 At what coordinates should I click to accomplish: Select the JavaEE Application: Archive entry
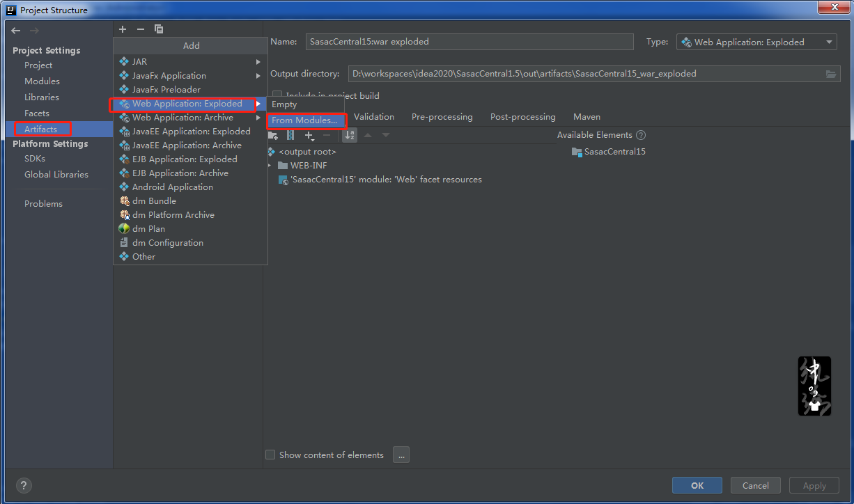tap(190, 145)
